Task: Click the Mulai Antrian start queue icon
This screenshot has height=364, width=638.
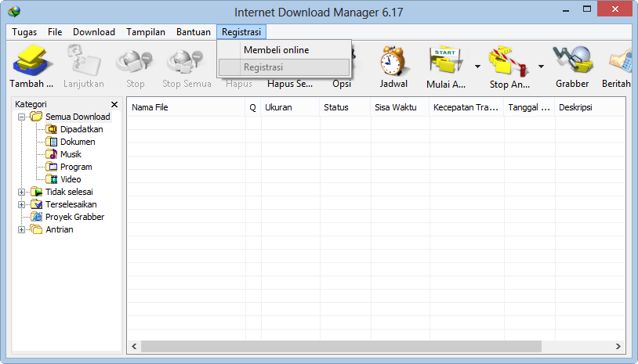Action: coord(446,61)
